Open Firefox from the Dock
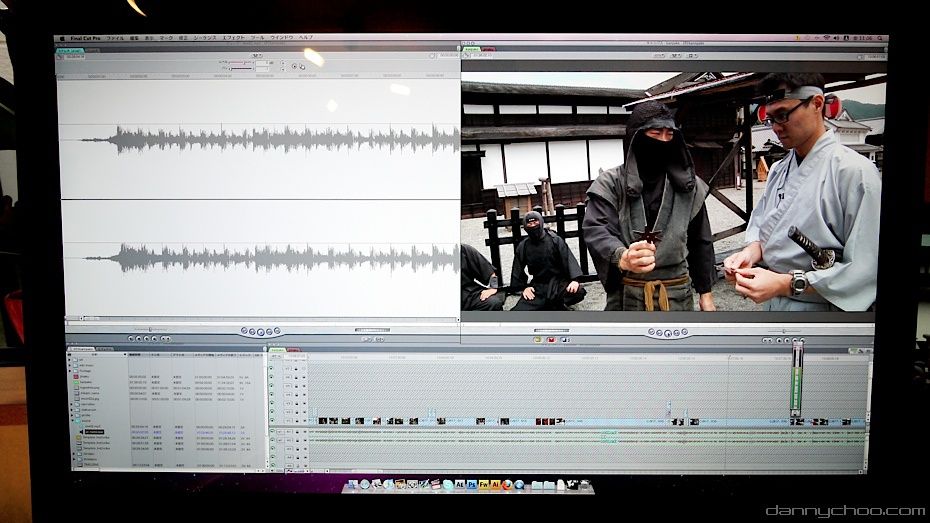Image resolution: width=930 pixels, height=523 pixels. tap(507, 484)
